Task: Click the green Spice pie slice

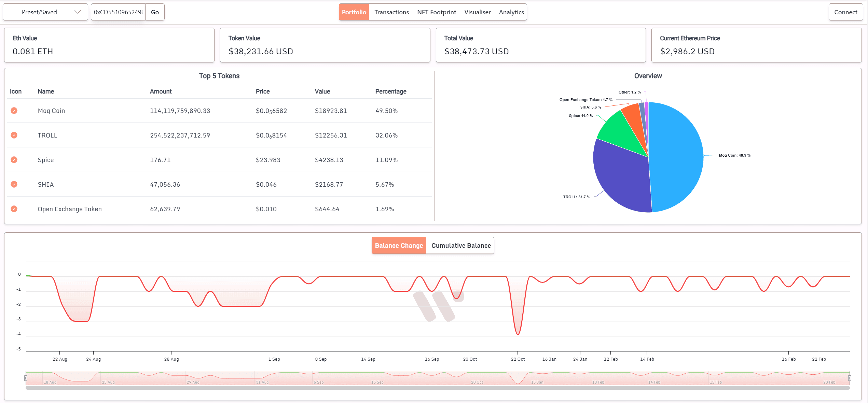Action: pyautogui.click(x=622, y=133)
